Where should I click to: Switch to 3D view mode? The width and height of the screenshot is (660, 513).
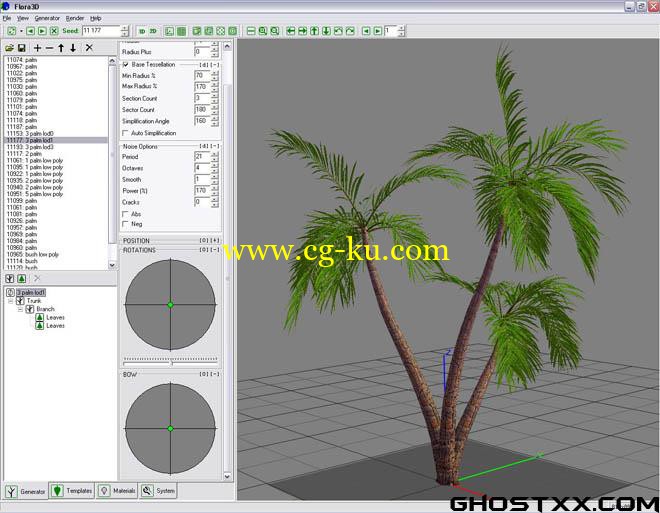(x=142, y=31)
